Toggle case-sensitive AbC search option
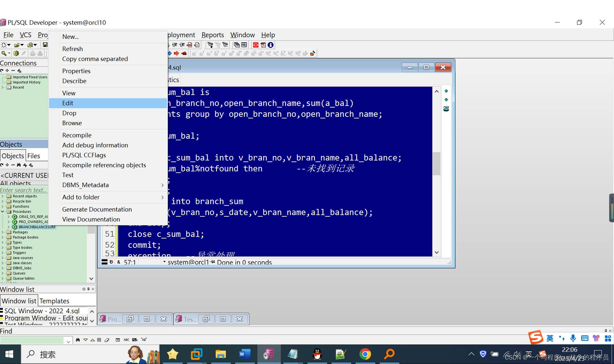The height and width of the screenshot is (364, 614). tap(135, 340)
